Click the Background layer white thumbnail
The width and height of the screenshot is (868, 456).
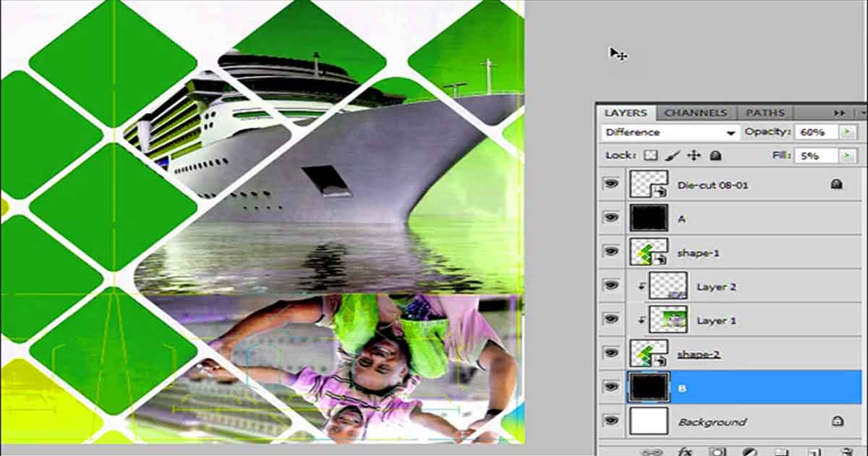(x=648, y=421)
